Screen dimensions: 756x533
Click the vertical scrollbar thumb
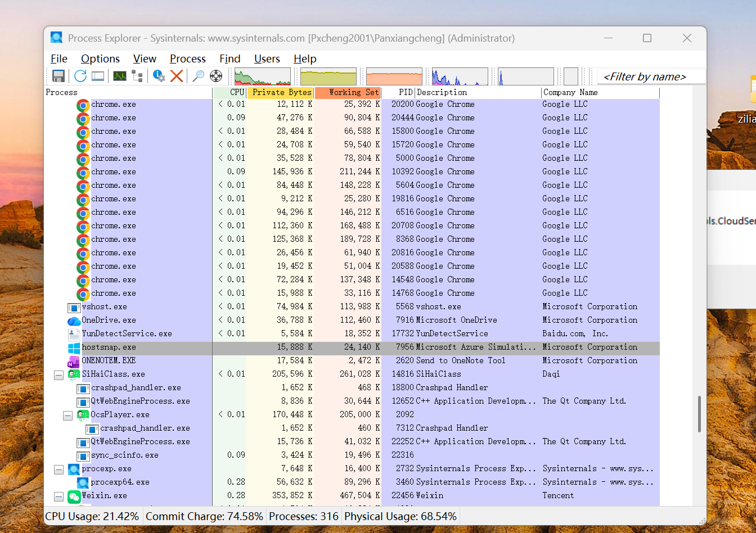click(x=700, y=414)
